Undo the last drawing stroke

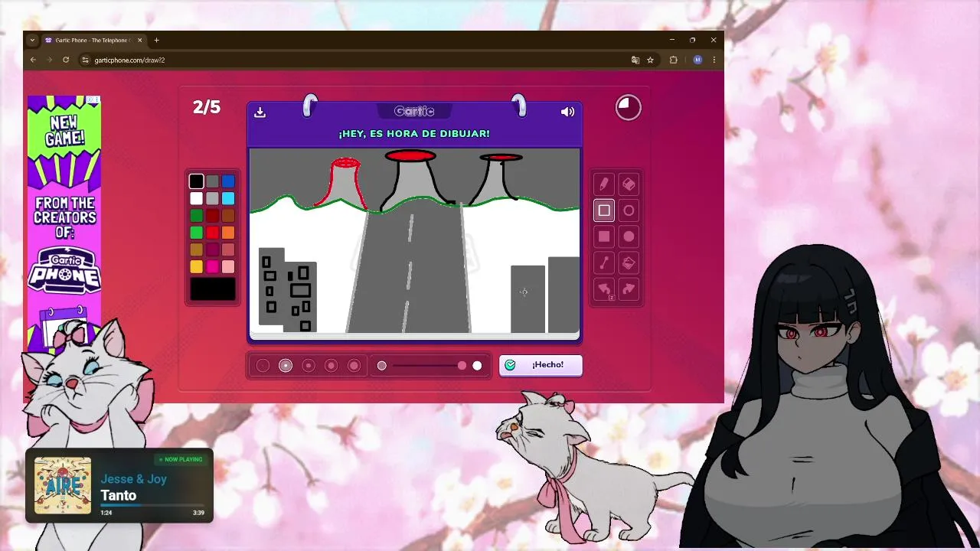604,289
